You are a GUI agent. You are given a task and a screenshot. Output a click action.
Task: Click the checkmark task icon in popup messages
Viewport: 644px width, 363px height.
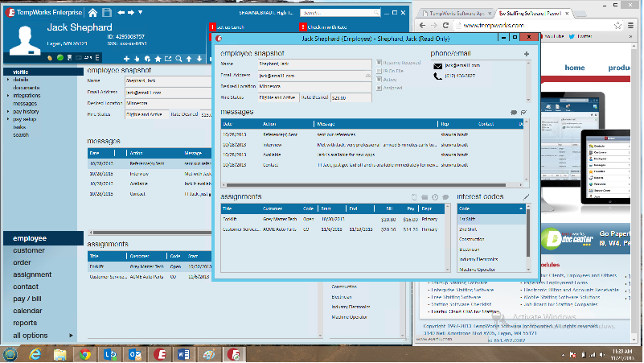pyautogui.click(x=523, y=112)
